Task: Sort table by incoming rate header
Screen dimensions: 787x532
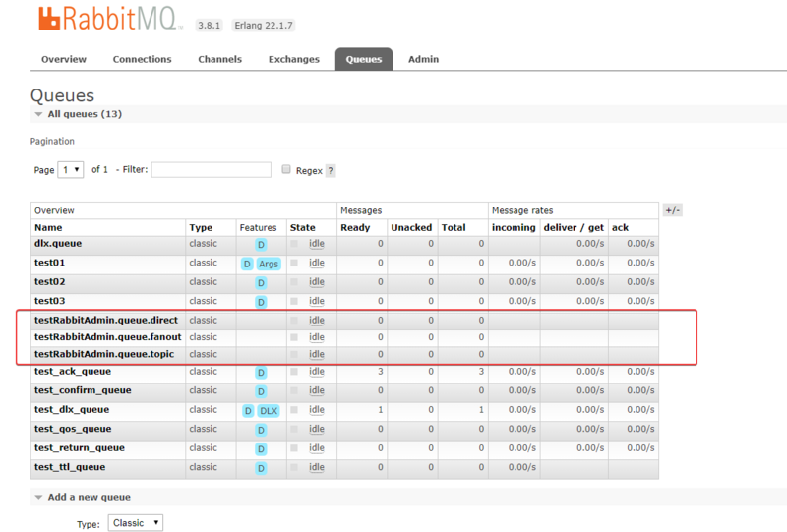Action: click(514, 227)
